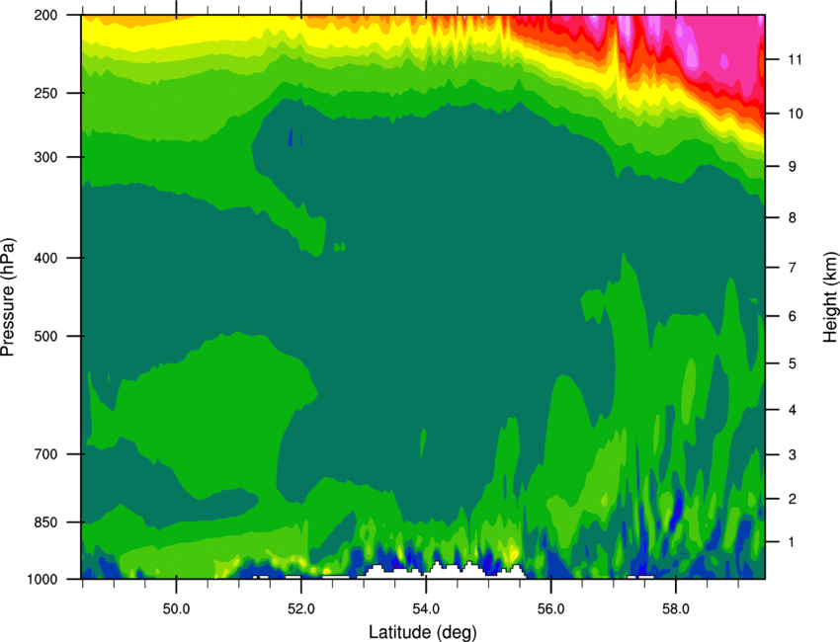Click the 250 pressure tick label
Image resolution: width=840 pixels, height=642 pixels.
tap(46, 93)
